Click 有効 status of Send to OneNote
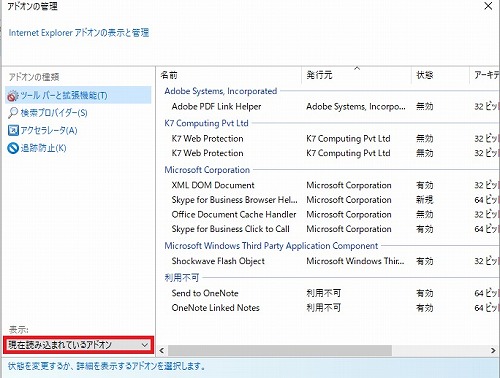Image resolution: width=500 pixels, height=378 pixels. pyautogui.click(x=425, y=293)
